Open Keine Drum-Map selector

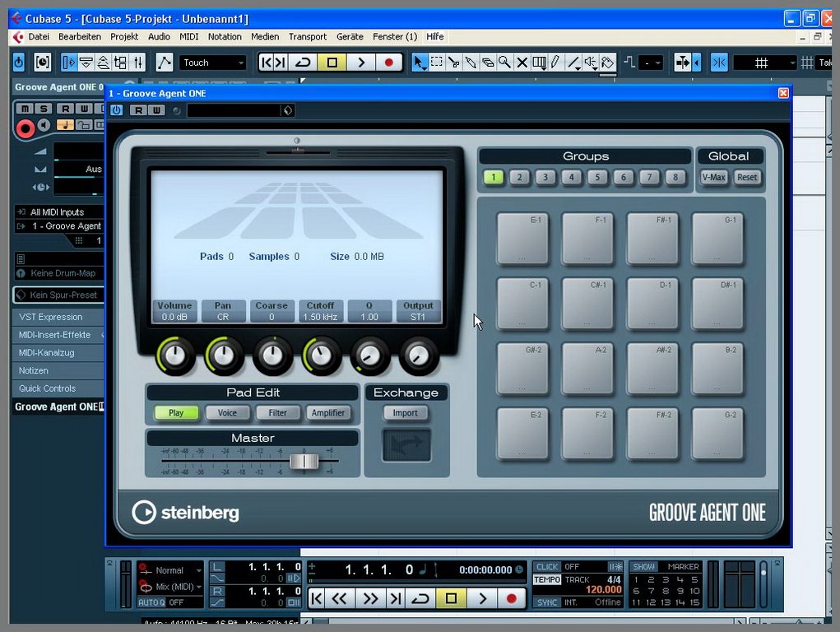[x=59, y=273]
